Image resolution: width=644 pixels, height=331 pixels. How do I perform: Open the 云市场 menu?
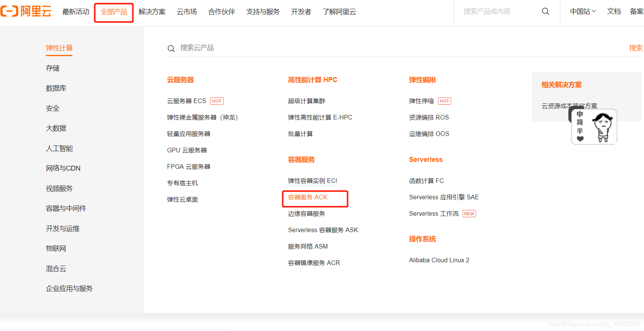pyautogui.click(x=187, y=12)
